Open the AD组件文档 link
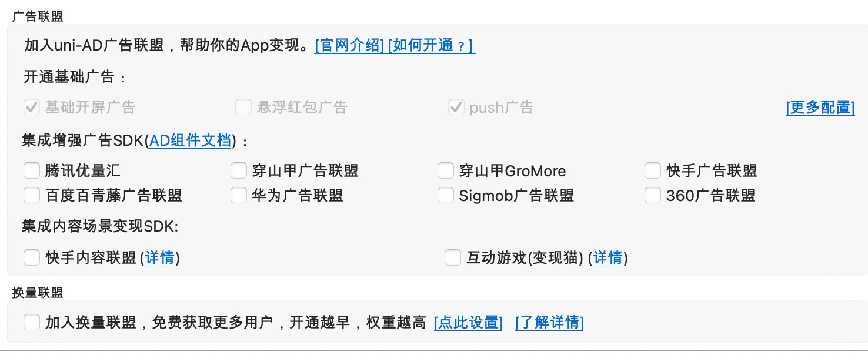The image size is (868, 355). 189,140
